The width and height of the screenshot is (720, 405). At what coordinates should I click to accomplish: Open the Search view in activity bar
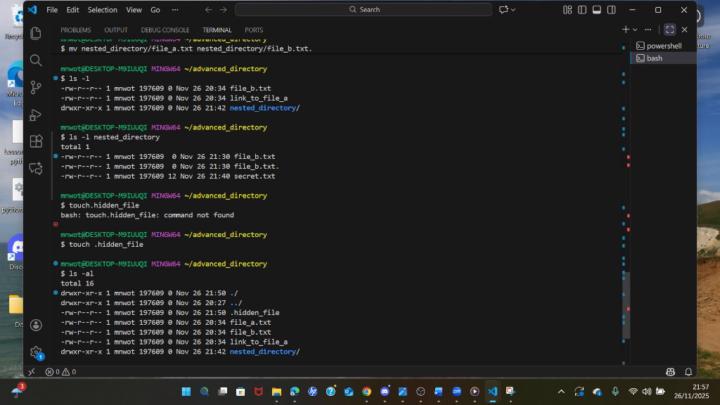36,60
